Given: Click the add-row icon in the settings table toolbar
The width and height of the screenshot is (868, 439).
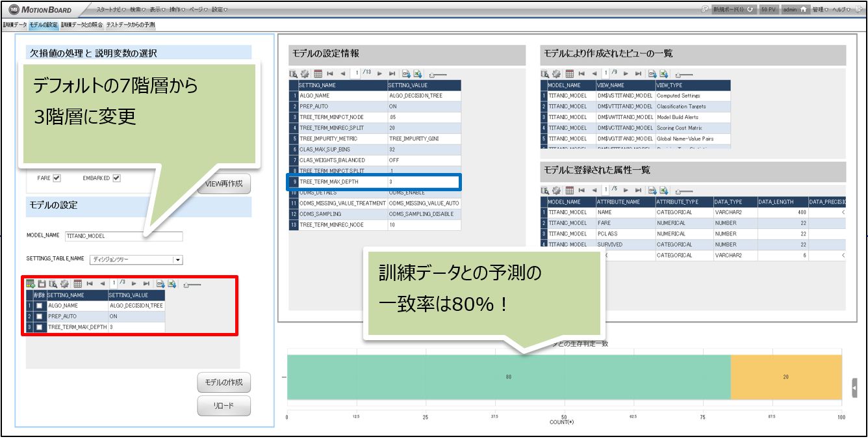Looking at the screenshot, I should [30, 284].
